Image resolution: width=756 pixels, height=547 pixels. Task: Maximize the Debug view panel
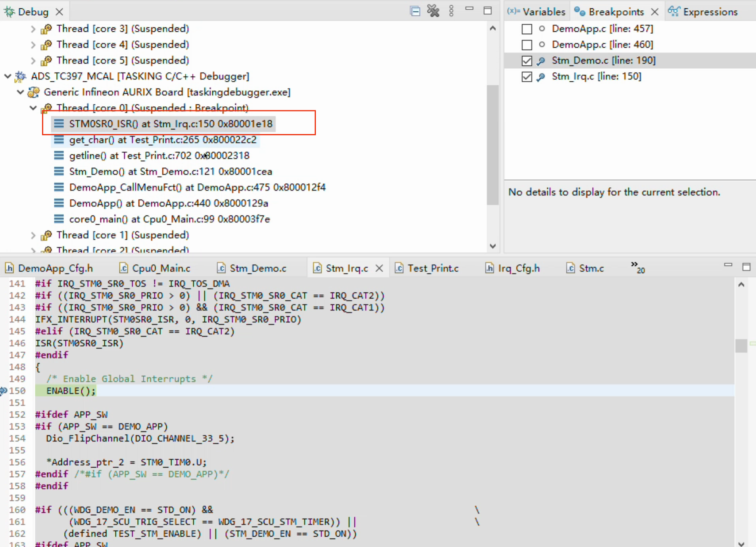tap(488, 11)
